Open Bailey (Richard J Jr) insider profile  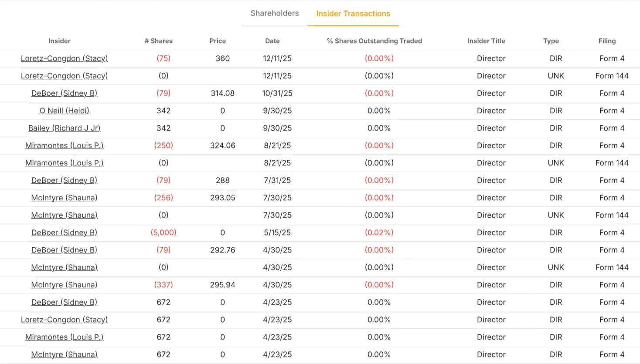tap(64, 128)
